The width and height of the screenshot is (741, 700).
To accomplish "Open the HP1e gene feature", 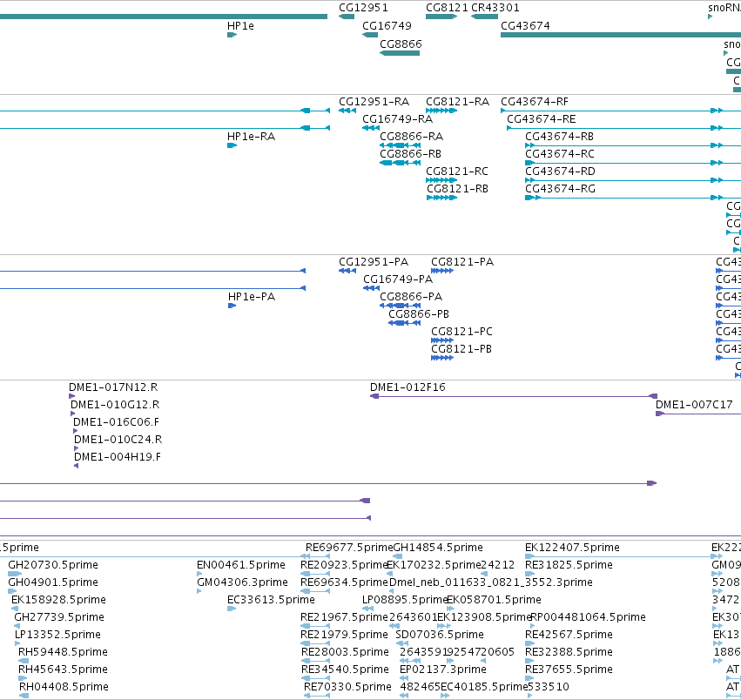I will point(232,35).
